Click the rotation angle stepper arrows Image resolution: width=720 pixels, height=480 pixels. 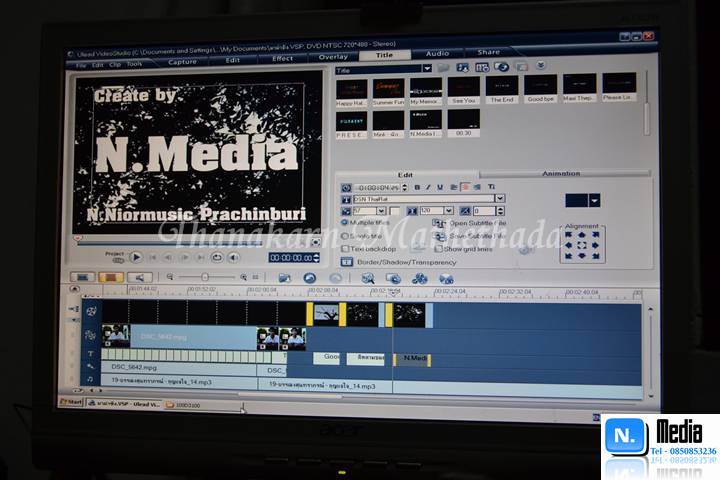tap(501, 210)
